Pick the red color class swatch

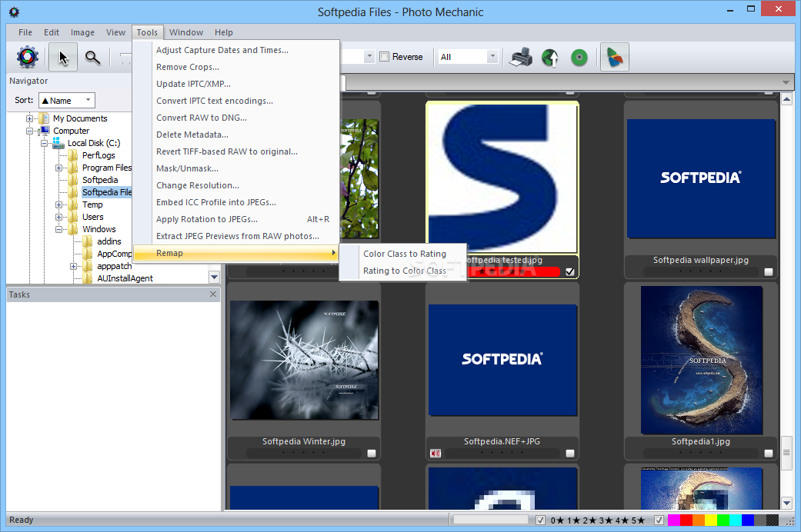686,520
